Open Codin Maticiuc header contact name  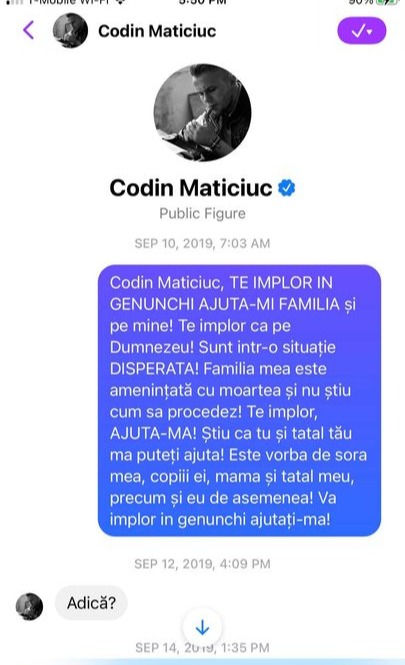click(x=157, y=31)
